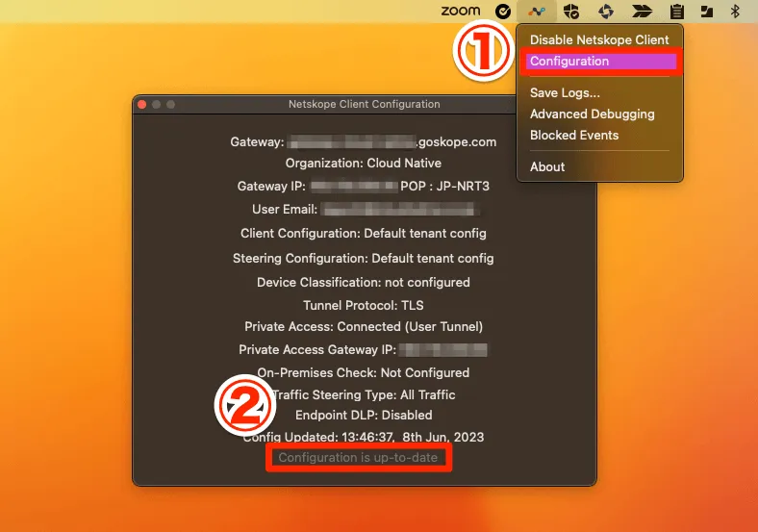Open the Bluetooth menu bar icon
Viewport: 758px width, 532px height.
(735, 12)
